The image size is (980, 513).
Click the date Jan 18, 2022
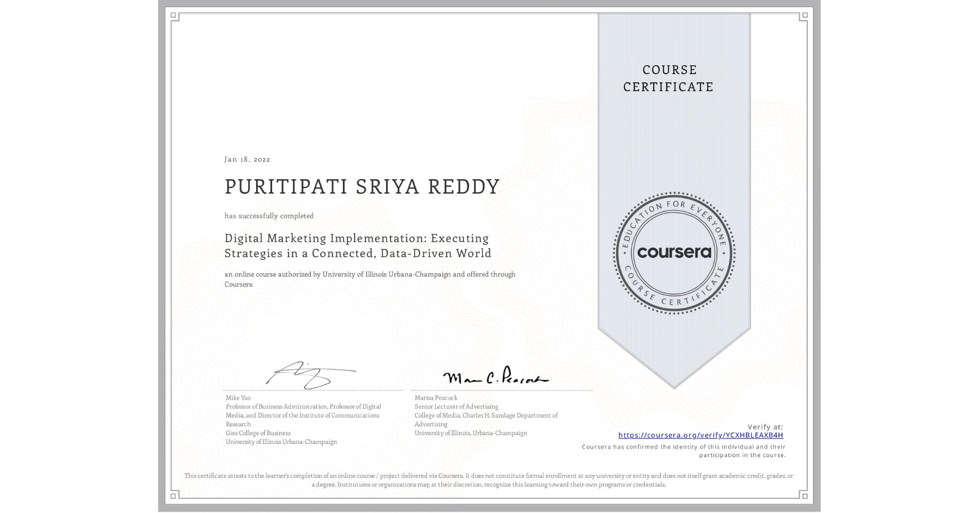click(247, 159)
